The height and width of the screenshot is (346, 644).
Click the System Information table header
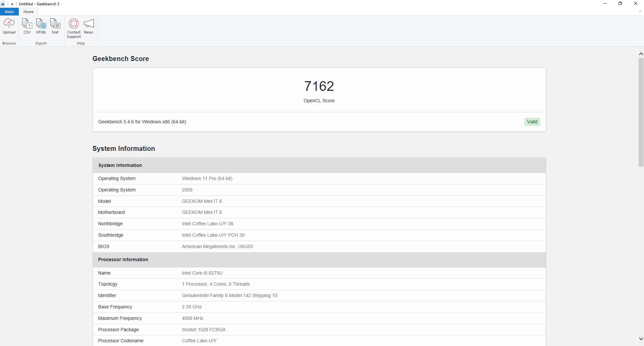point(319,165)
